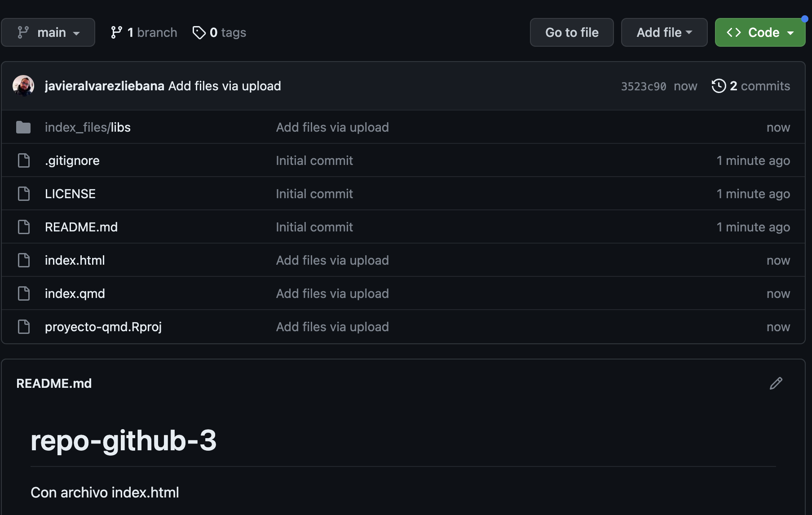This screenshot has height=515, width=812.
Task: Click the javieralvarezliebana username link
Action: click(104, 86)
